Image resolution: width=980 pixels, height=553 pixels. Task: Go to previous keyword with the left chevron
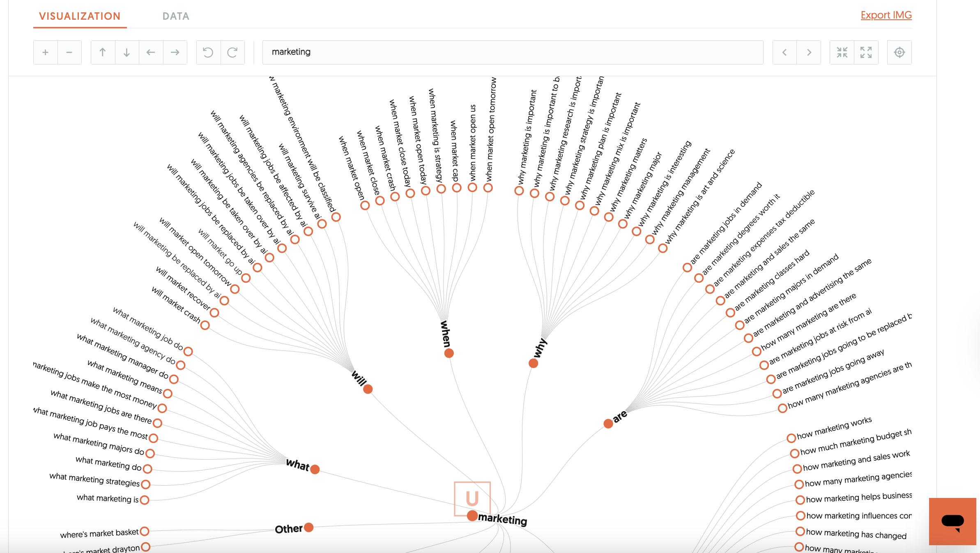click(784, 52)
